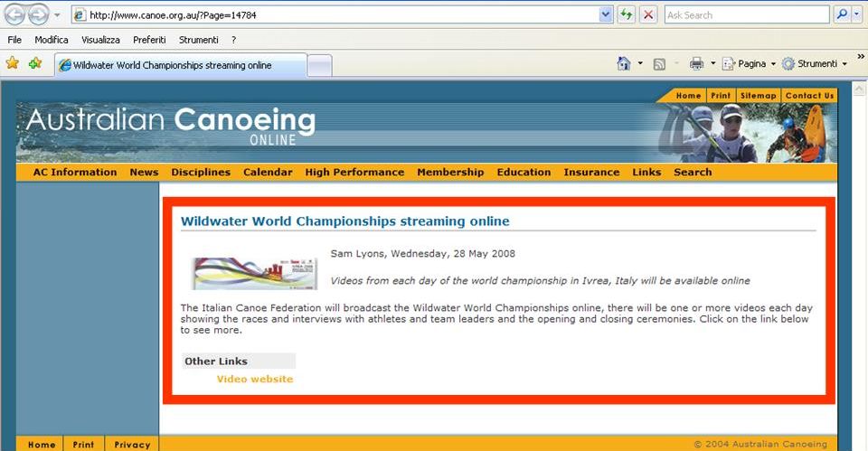Open Favorites Center star icon
Image resolution: width=868 pixels, height=451 pixels.
(x=12, y=63)
